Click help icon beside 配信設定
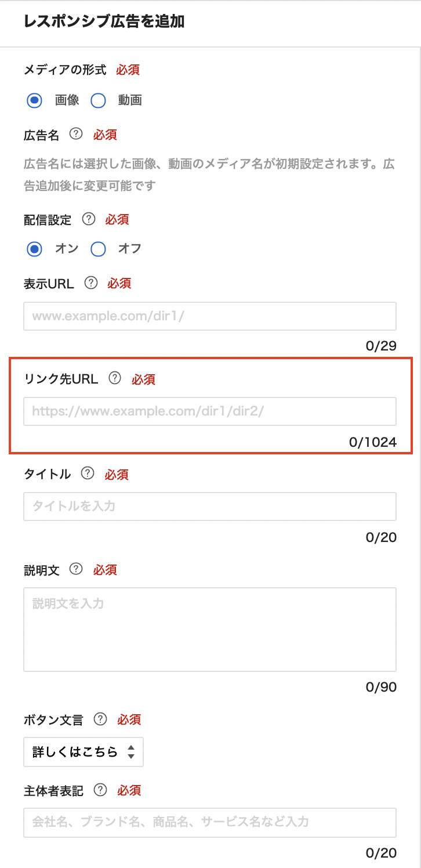 pos(88,219)
